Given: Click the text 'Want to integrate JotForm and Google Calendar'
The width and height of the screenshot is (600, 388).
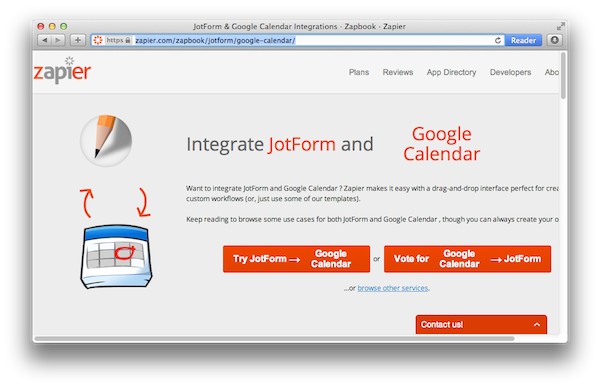Looking at the screenshot, I should 262,188.
